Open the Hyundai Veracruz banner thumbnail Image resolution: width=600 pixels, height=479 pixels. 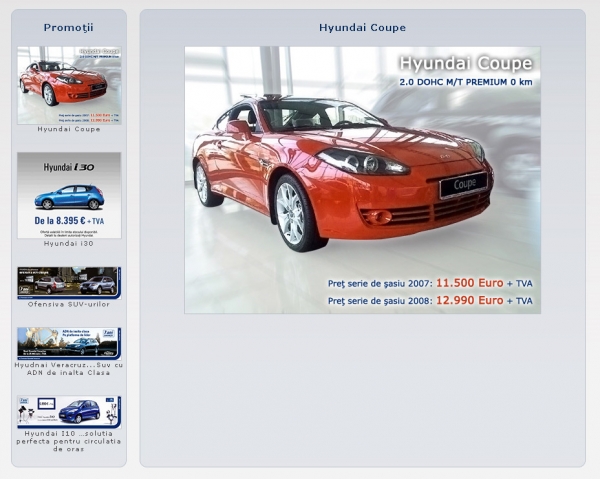(x=69, y=344)
